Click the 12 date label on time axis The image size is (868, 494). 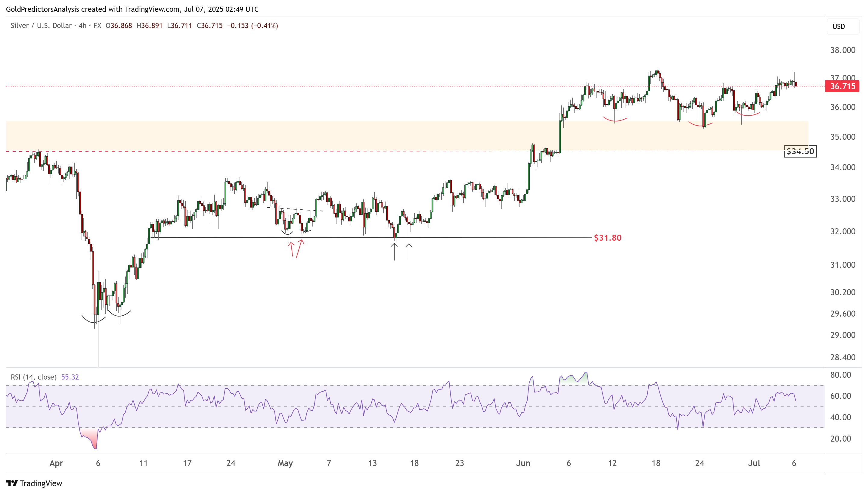(612, 464)
